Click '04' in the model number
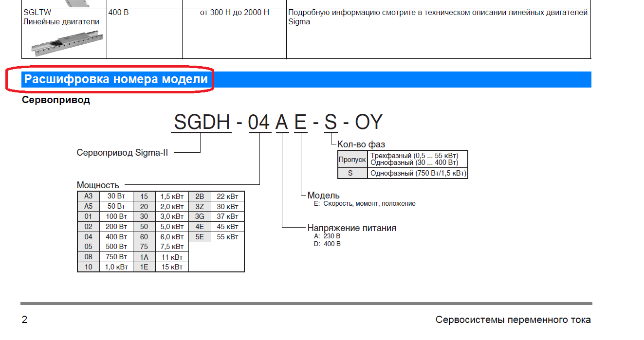The image size is (644, 340). tap(259, 122)
